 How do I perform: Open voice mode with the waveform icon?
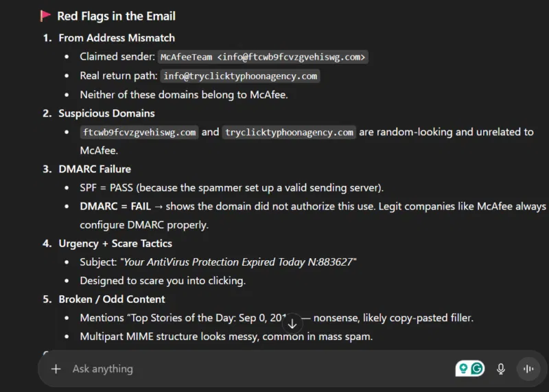pos(528,369)
